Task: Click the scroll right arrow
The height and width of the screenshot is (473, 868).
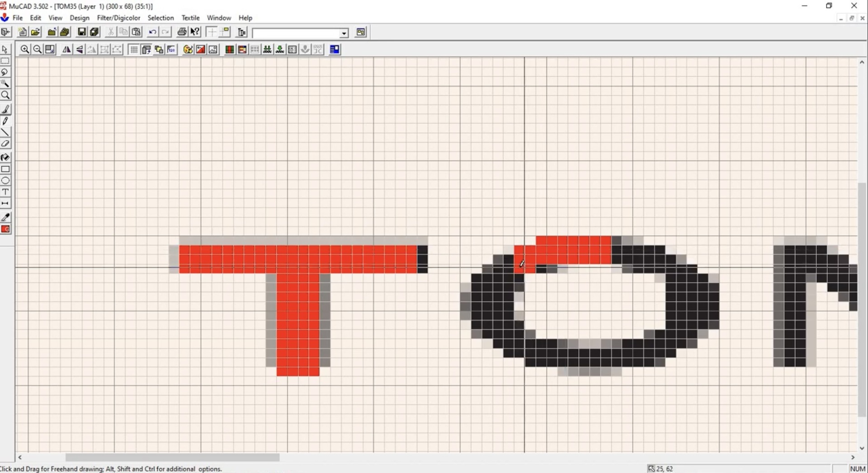Action: click(x=853, y=458)
